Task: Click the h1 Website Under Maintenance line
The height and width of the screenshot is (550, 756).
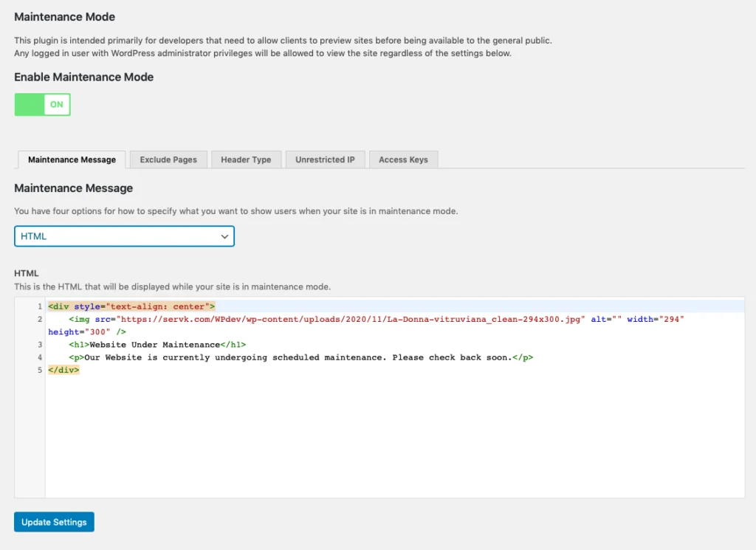Action: point(157,345)
